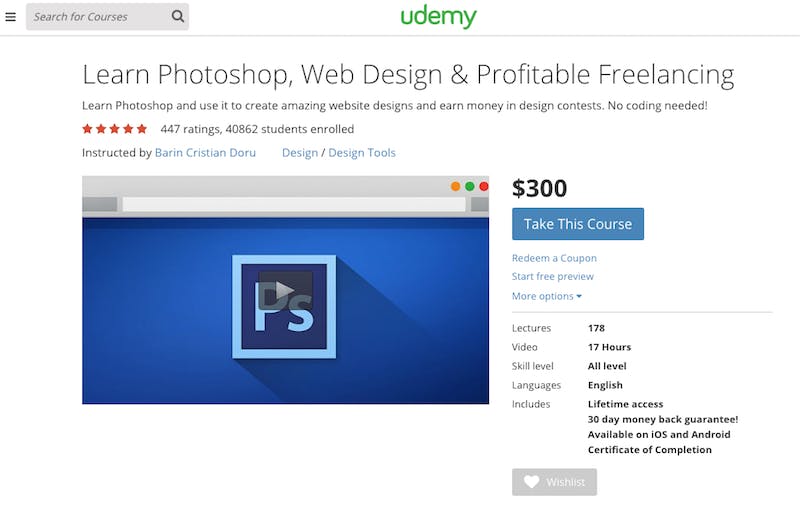Open instructor Barin Cristian Doru's profile
The height and width of the screenshot is (511, 800).
tap(205, 153)
